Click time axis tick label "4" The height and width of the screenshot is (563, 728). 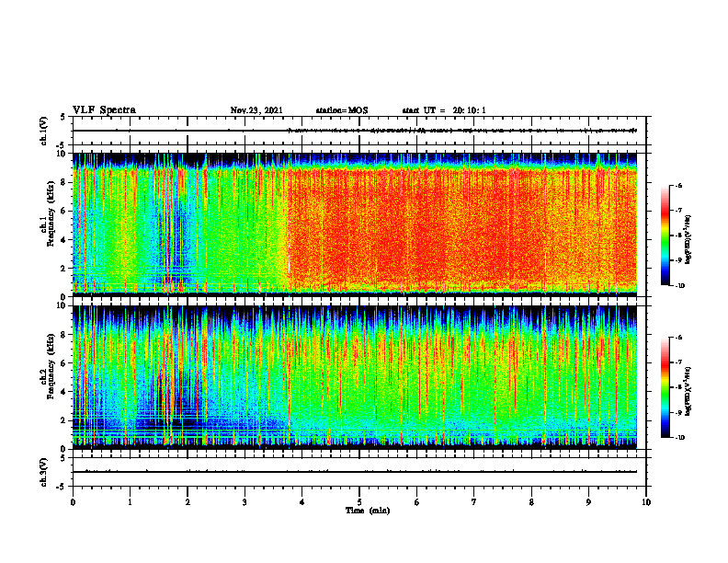point(302,502)
